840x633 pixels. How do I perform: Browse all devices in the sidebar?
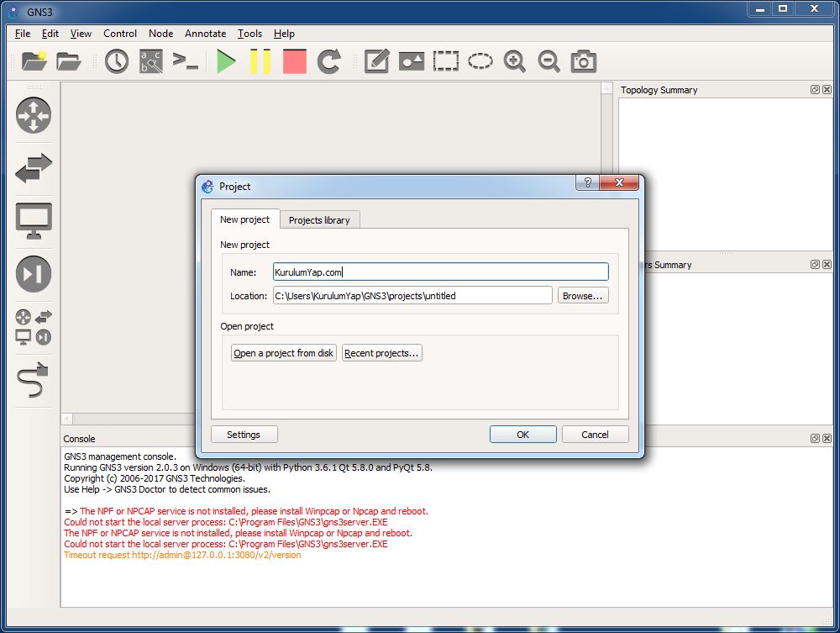[34, 326]
